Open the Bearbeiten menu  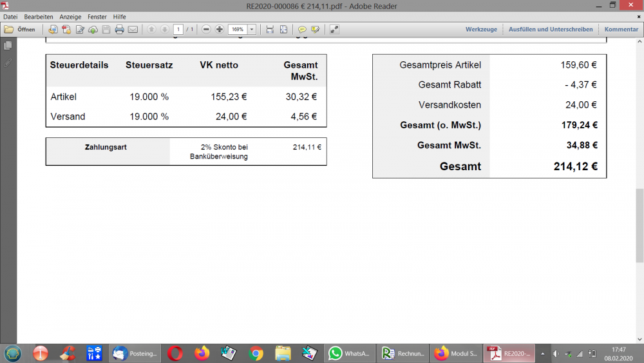pos(39,17)
